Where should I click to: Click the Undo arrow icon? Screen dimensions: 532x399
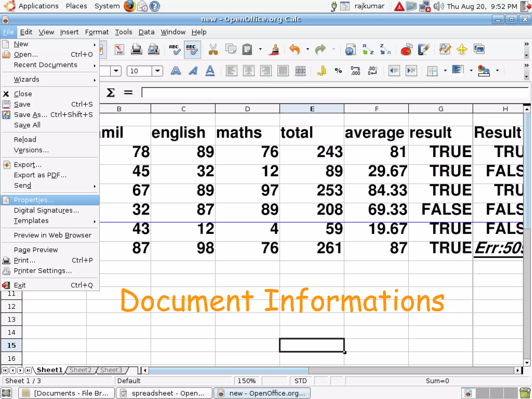click(295, 49)
